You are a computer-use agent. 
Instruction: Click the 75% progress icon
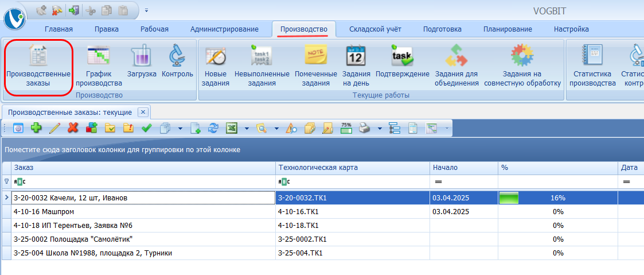(x=346, y=128)
